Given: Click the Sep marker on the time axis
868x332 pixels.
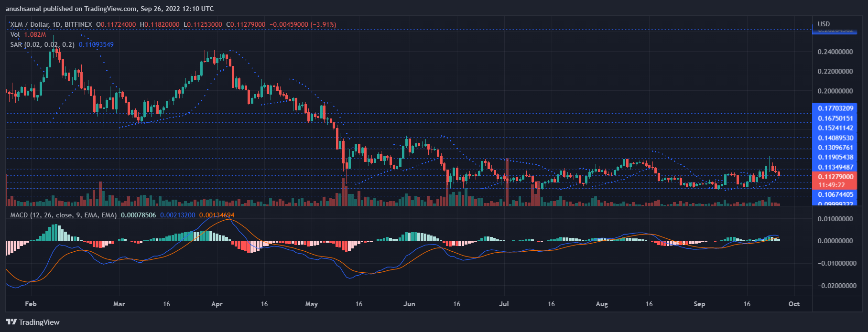Looking at the screenshot, I should (x=699, y=304).
